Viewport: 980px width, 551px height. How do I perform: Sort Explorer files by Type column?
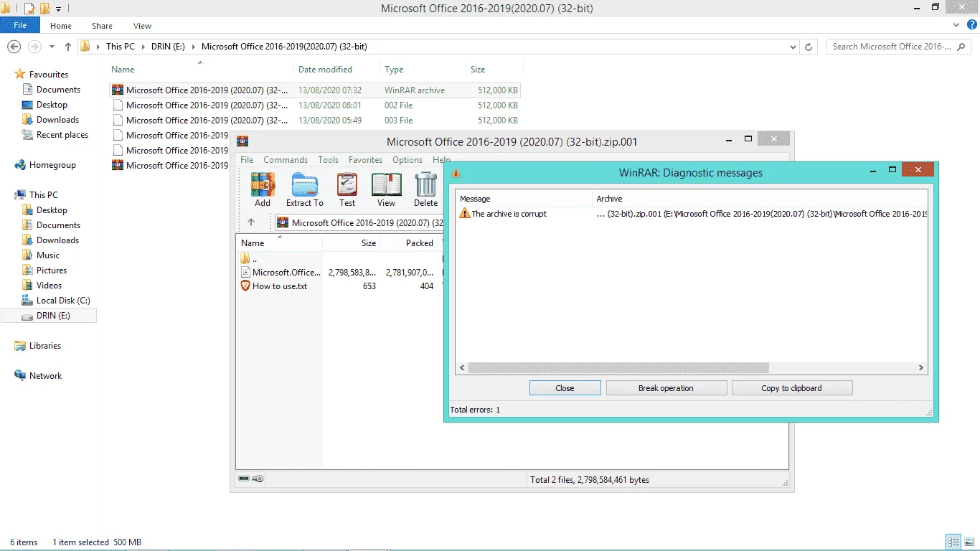[x=423, y=70]
